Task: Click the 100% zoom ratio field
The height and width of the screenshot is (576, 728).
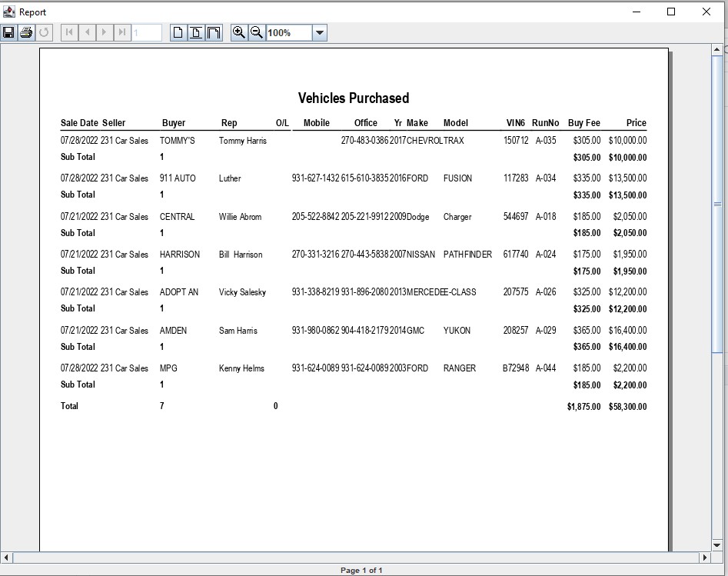Action: tap(288, 32)
